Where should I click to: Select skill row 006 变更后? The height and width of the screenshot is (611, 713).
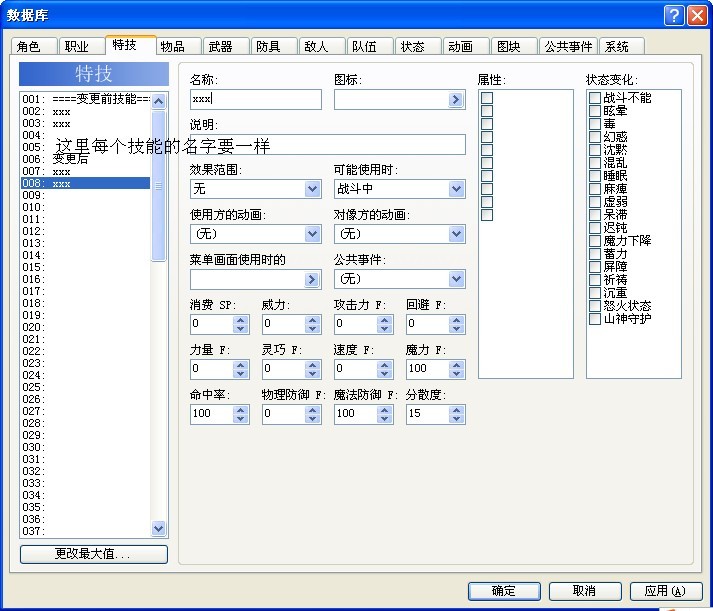tap(85, 160)
